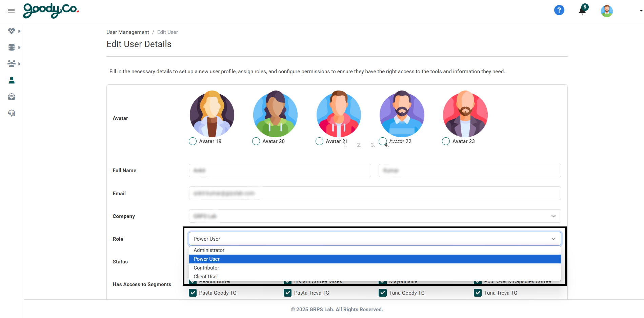644x318 pixels.
Task: Click the Email input field
Action: coord(375,194)
